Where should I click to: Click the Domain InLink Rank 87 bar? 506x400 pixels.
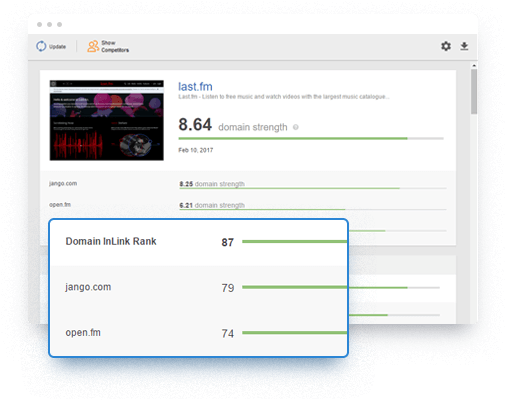click(x=295, y=241)
